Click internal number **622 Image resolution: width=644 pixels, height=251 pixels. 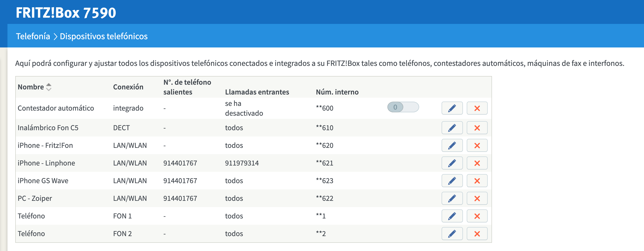coord(325,198)
